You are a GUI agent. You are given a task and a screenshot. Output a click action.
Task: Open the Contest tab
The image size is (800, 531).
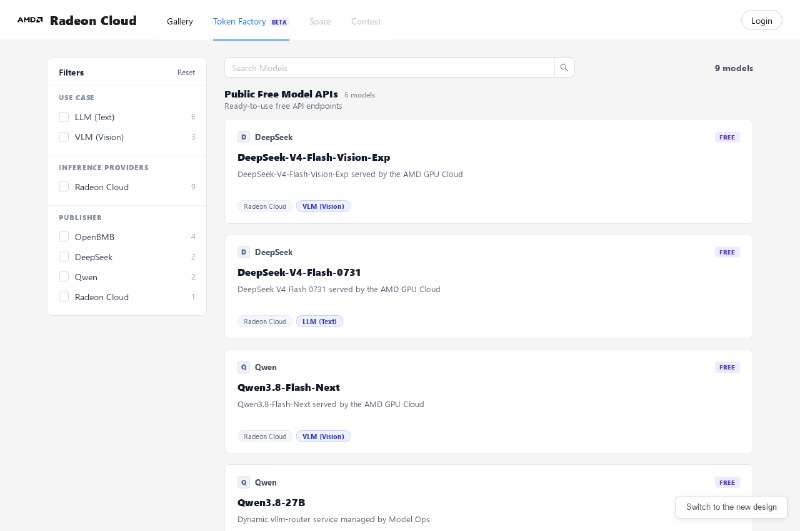(x=366, y=21)
